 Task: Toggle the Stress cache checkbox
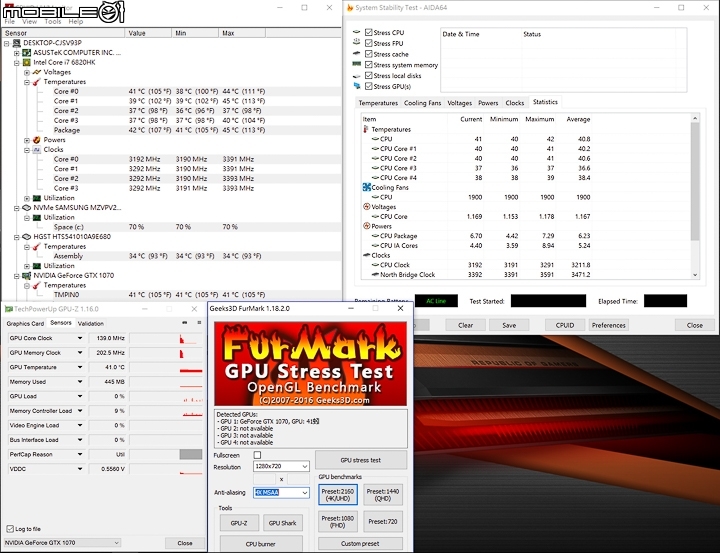point(368,54)
